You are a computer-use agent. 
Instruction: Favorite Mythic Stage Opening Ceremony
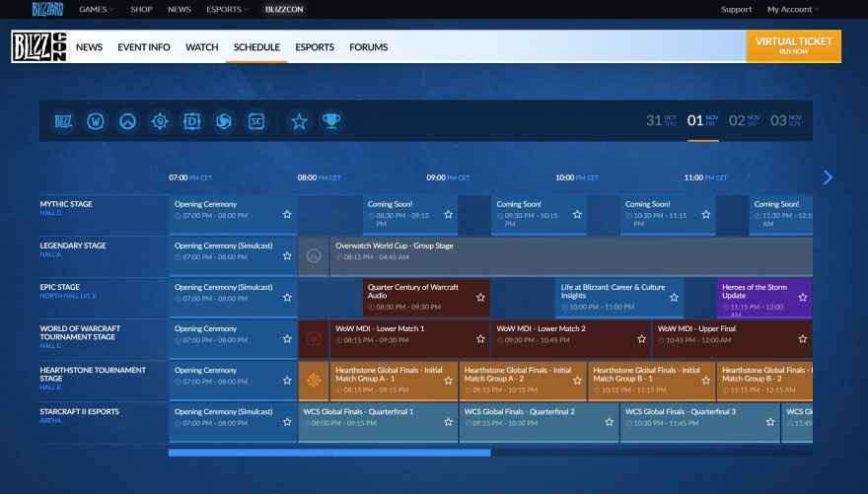287,214
